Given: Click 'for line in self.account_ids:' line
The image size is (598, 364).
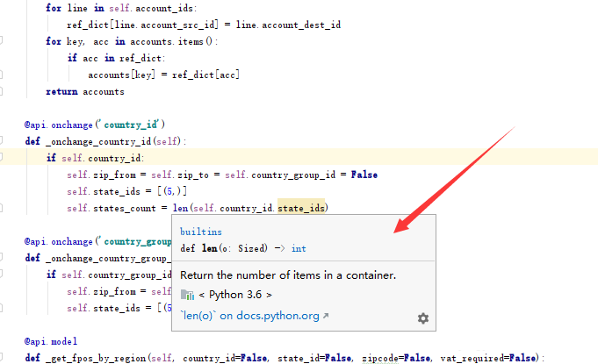Looking at the screenshot, I should pos(121,8).
